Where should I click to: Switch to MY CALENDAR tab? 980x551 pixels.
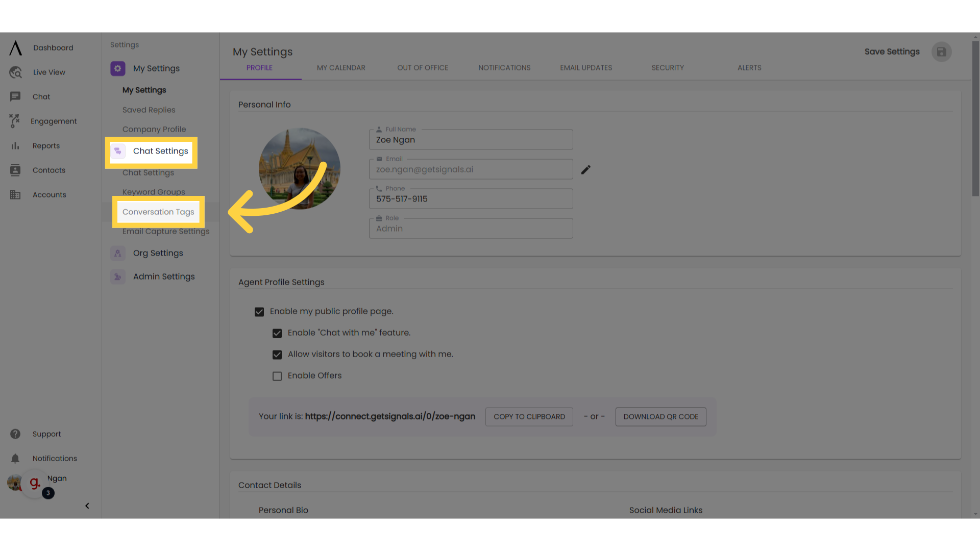pos(340,67)
